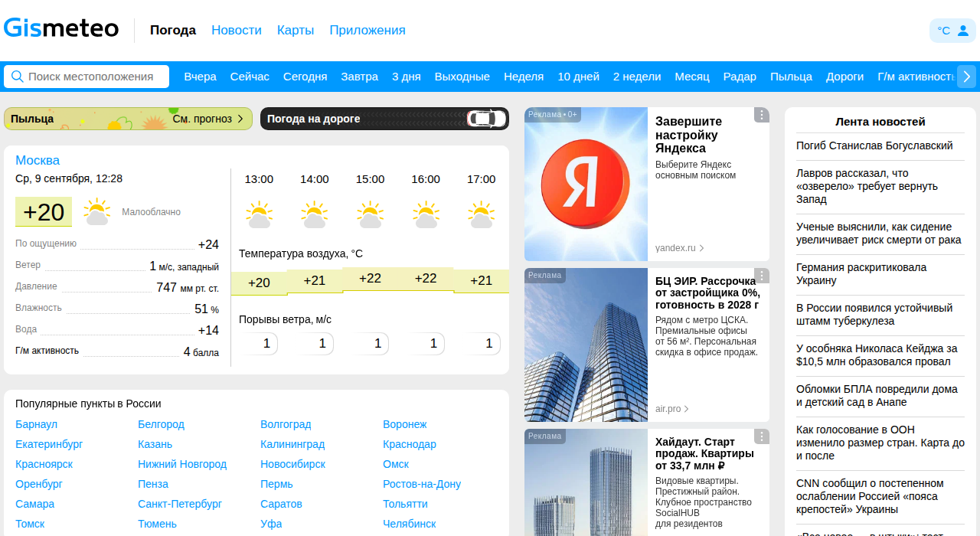Viewport: 980px width, 536px height.
Task: Click the 14:00 forecast weather icon
Action: pyautogui.click(x=315, y=215)
